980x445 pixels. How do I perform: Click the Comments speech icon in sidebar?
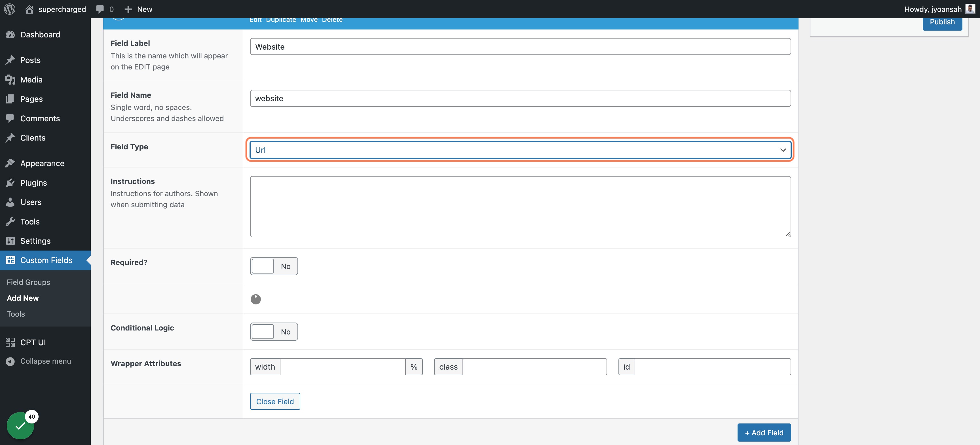pos(10,118)
